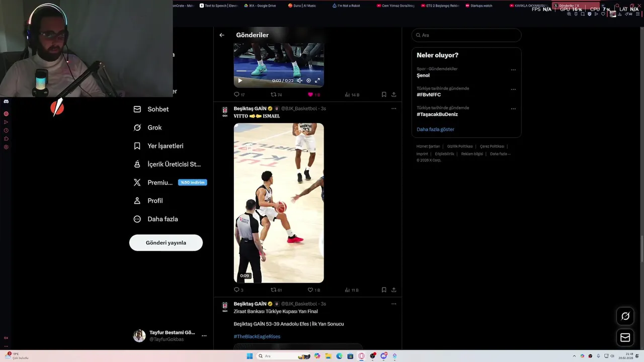Switch to Text to Speech browser tab
The image size is (644, 362).
[218, 6]
